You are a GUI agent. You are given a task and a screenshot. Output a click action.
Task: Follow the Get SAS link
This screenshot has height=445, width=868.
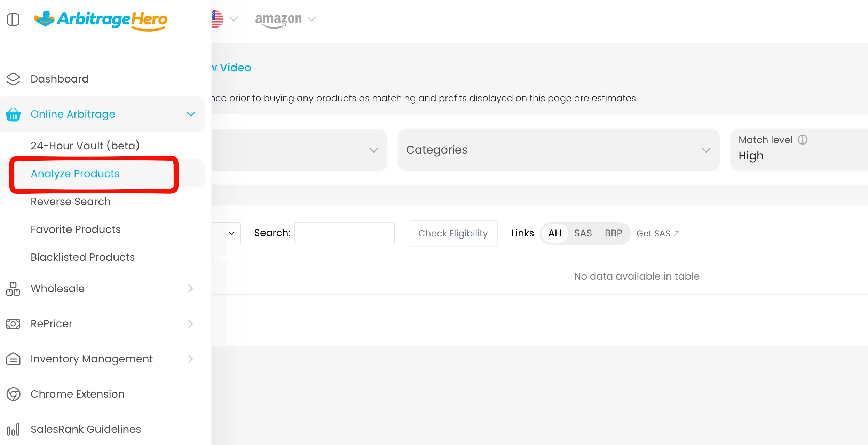tap(658, 233)
